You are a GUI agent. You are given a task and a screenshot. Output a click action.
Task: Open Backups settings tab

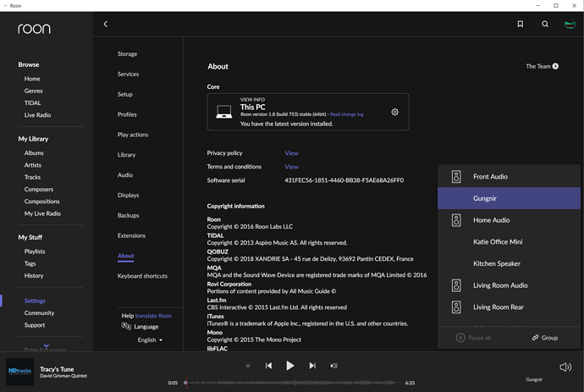coord(128,215)
